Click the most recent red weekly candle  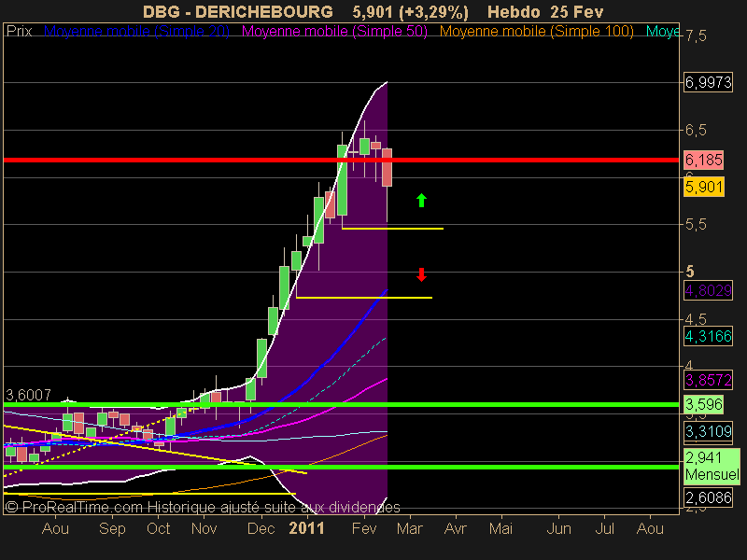coord(387,167)
